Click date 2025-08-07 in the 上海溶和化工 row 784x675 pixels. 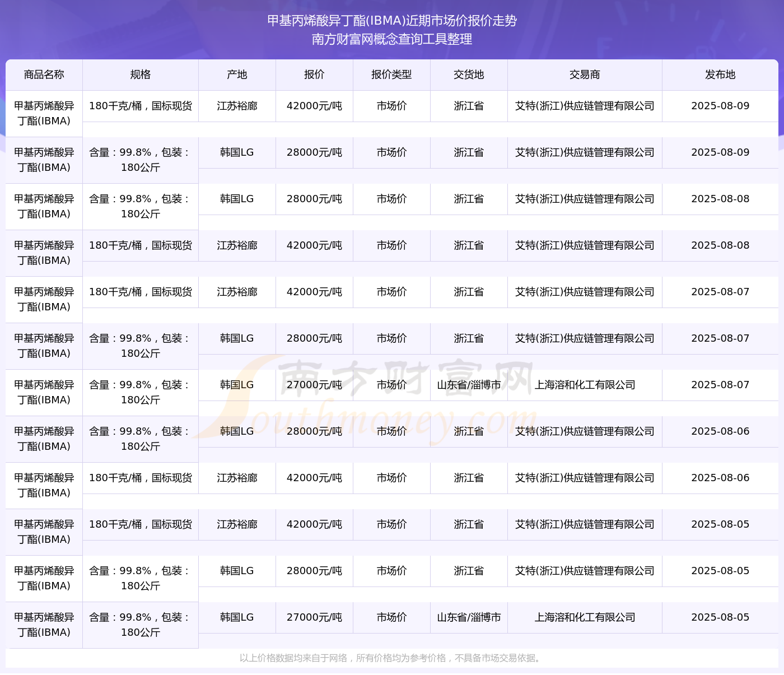[720, 385]
